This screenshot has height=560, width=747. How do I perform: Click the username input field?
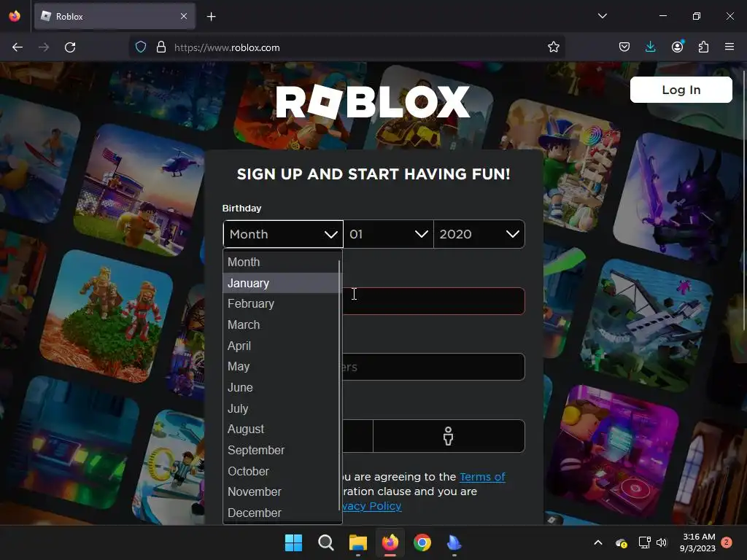click(x=433, y=301)
